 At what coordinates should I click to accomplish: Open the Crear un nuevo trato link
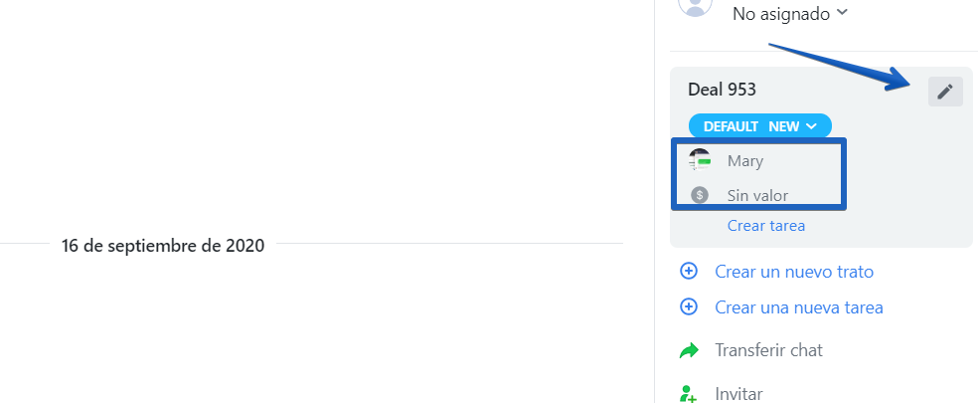click(794, 272)
